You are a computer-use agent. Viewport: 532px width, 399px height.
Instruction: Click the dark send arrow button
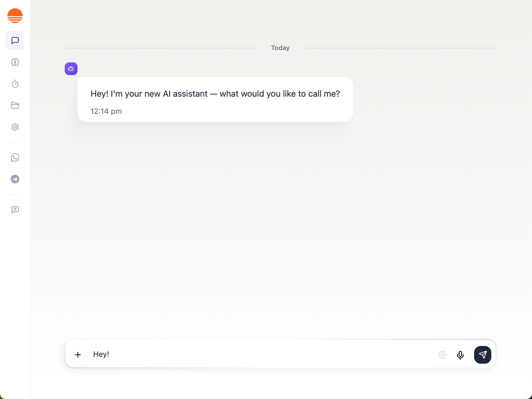(482, 354)
